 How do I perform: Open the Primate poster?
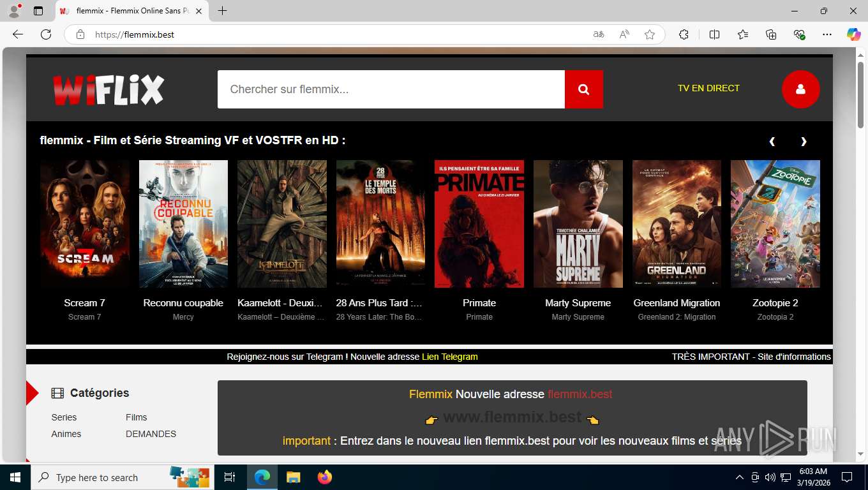479,224
